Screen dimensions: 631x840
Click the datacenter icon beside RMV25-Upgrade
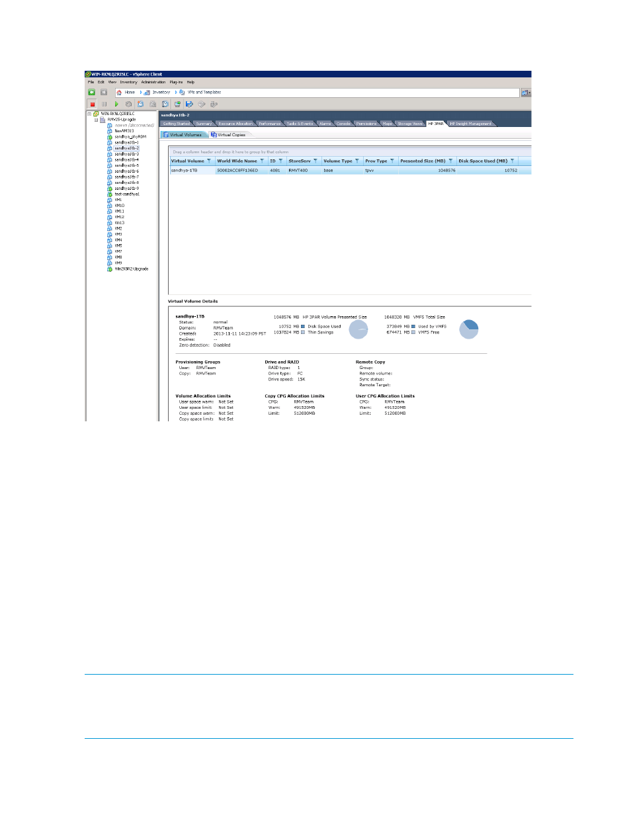tap(103, 120)
